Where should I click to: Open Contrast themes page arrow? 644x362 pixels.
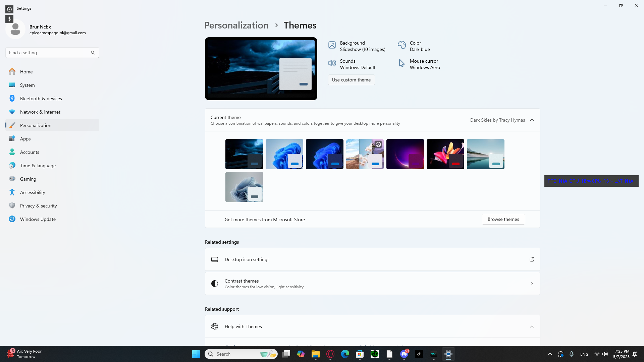pos(532,284)
